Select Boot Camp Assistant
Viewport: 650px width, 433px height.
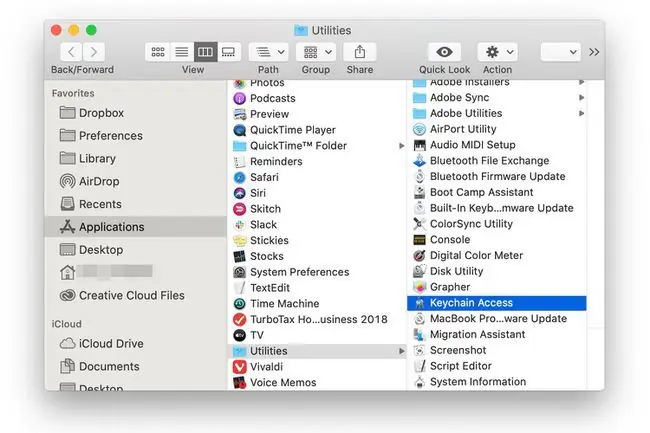pyautogui.click(x=497, y=192)
